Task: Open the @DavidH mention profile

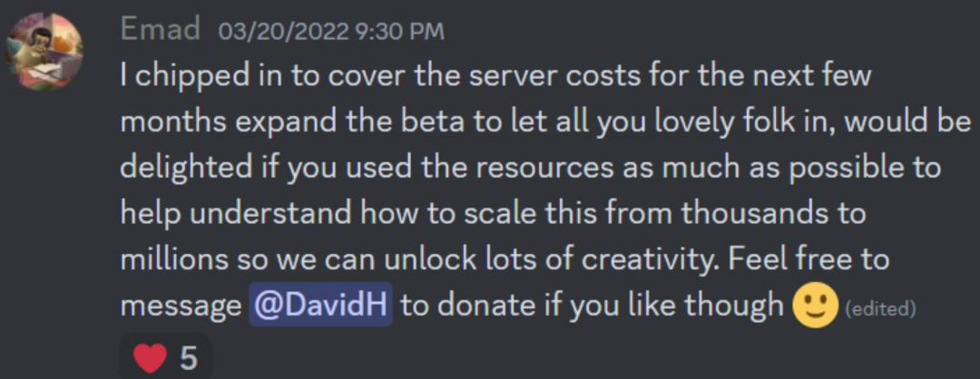Action: click(x=320, y=304)
